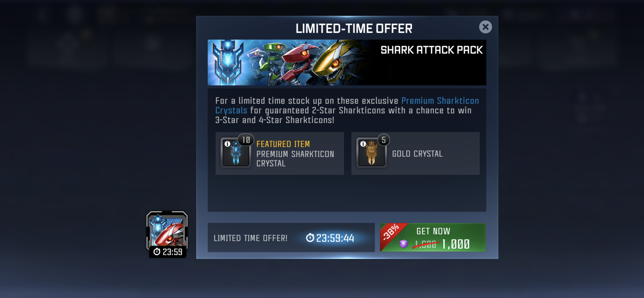Tap the shark offer icon with 23:59 timer
Screen dimensions: 644x298
tap(167, 234)
